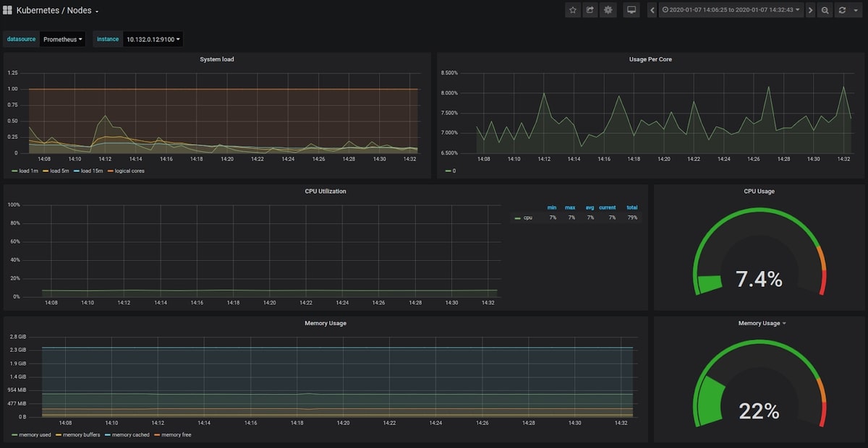
Task: Open the refresh interval dropdown arrow
Action: click(856, 10)
